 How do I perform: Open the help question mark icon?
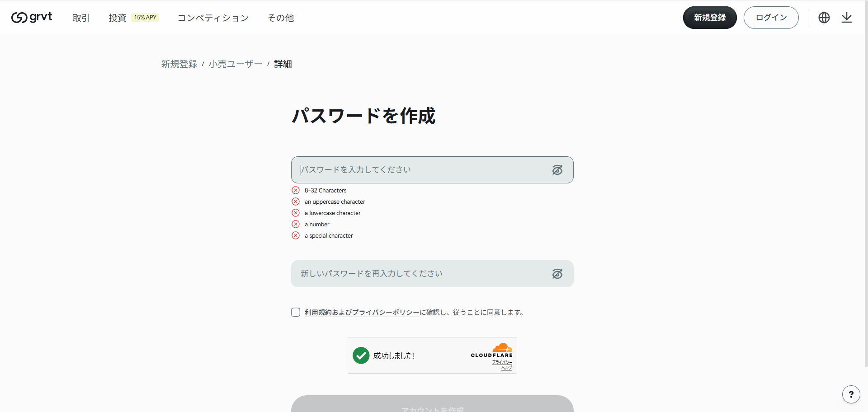pos(851,394)
